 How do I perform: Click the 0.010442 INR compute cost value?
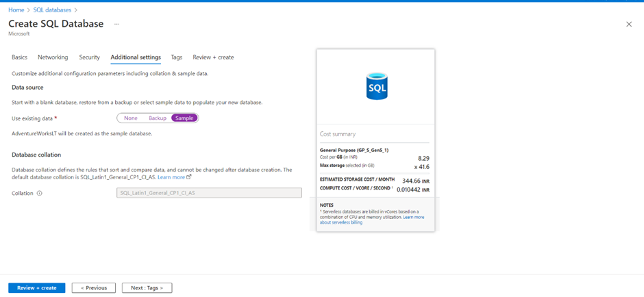[412, 190]
